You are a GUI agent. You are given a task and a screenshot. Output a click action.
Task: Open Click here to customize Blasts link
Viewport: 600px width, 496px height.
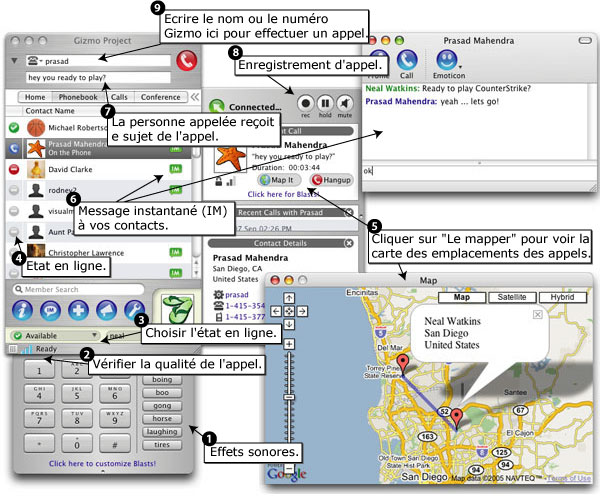click(102, 463)
